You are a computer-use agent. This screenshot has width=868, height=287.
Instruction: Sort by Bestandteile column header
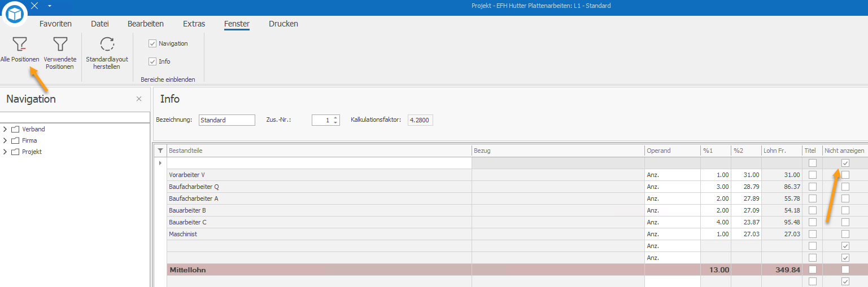319,151
